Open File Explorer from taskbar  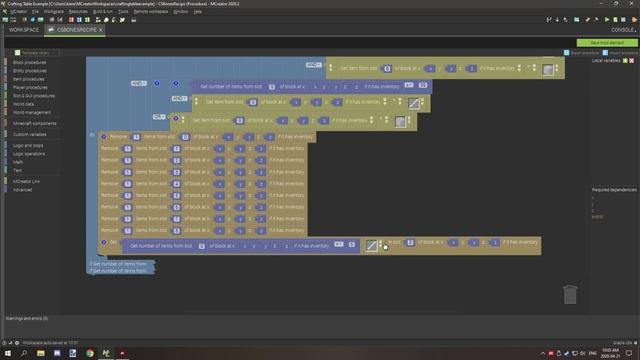click(40, 353)
